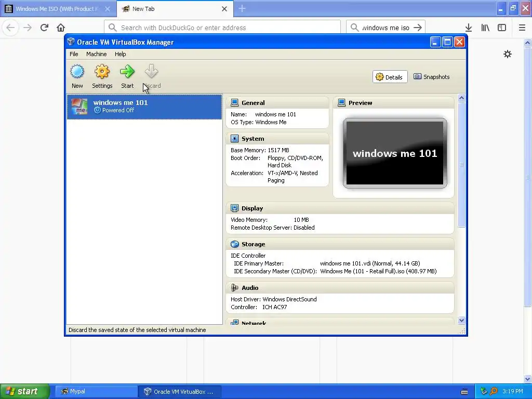Submit search with the arrow in search box
532x399 pixels.
418,28
